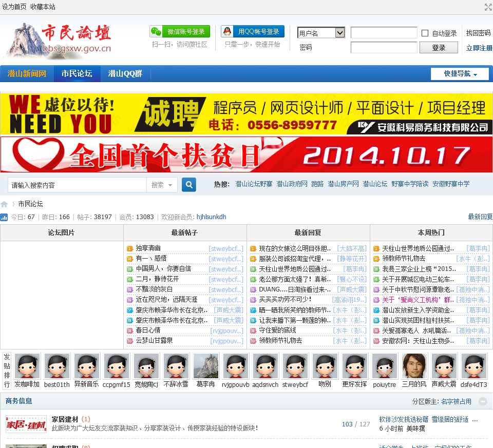Open the 搜索 type dropdown
The width and height of the screenshot is (493, 448).
[x=162, y=185]
